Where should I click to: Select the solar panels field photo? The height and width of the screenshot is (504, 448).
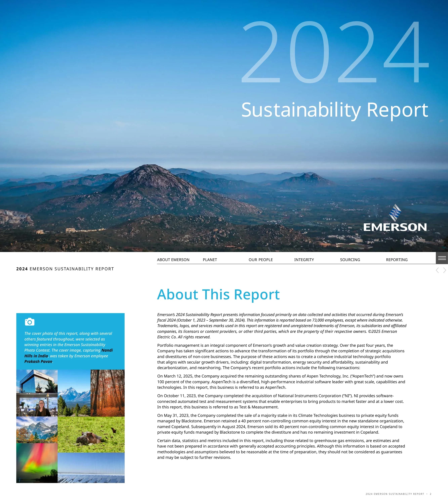click(91, 468)
